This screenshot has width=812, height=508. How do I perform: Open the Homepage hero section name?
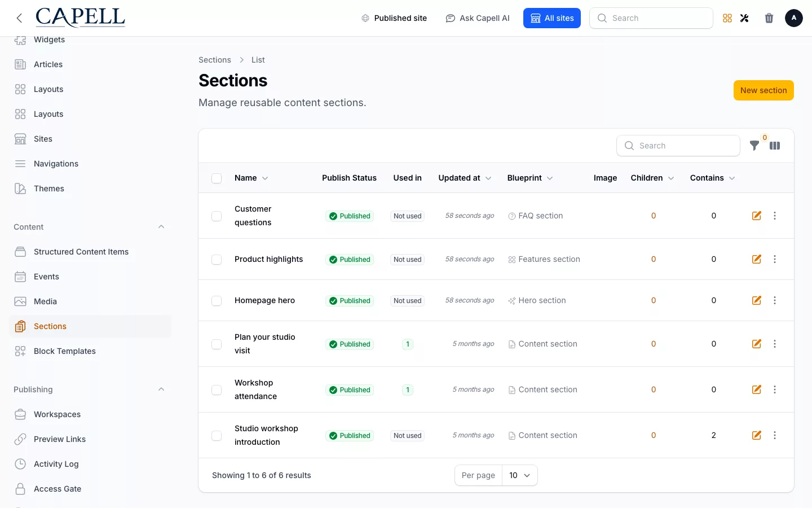264,300
